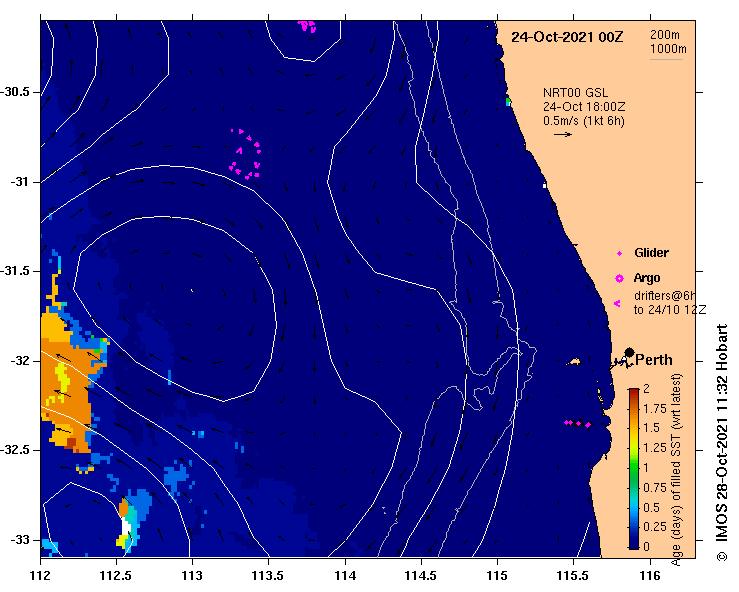Click the 'Glider' legend label
739x592 pixels.
pyautogui.click(x=651, y=253)
